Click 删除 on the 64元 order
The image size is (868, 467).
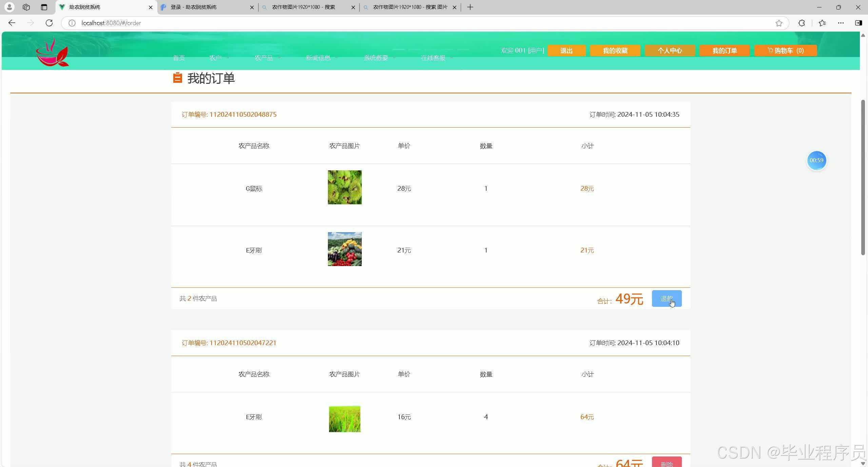[667, 462]
